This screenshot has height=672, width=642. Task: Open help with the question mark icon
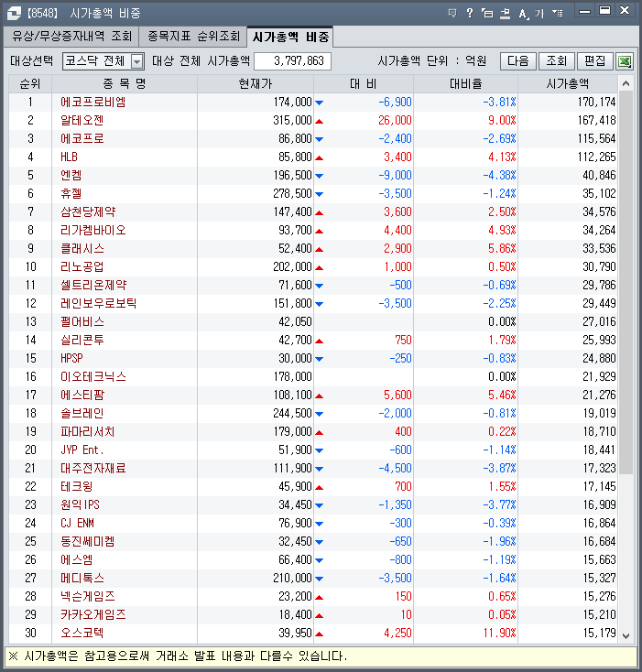tap(470, 14)
